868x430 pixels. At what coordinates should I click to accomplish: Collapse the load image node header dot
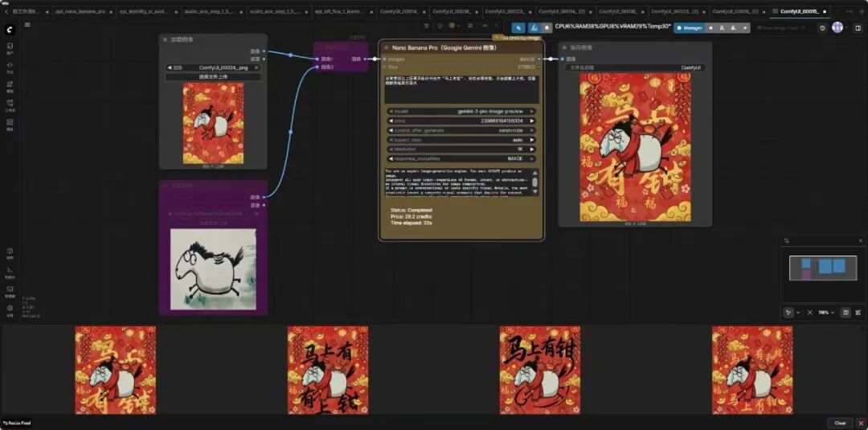point(165,39)
